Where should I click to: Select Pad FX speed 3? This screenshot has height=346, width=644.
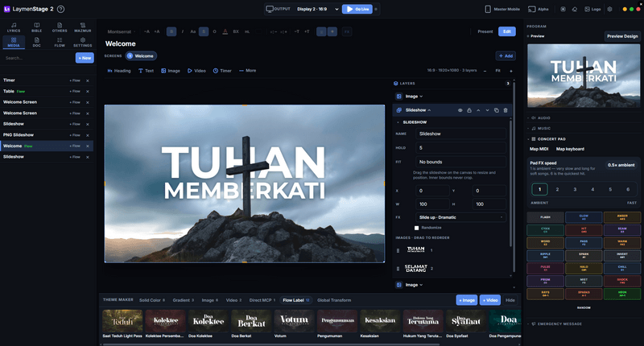(x=575, y=189)
